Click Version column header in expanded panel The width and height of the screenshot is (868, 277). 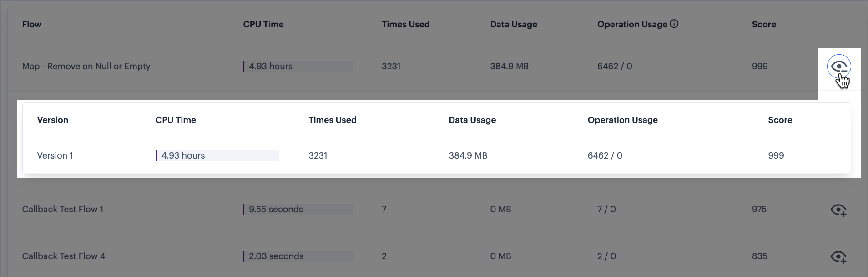coord(53,120)
